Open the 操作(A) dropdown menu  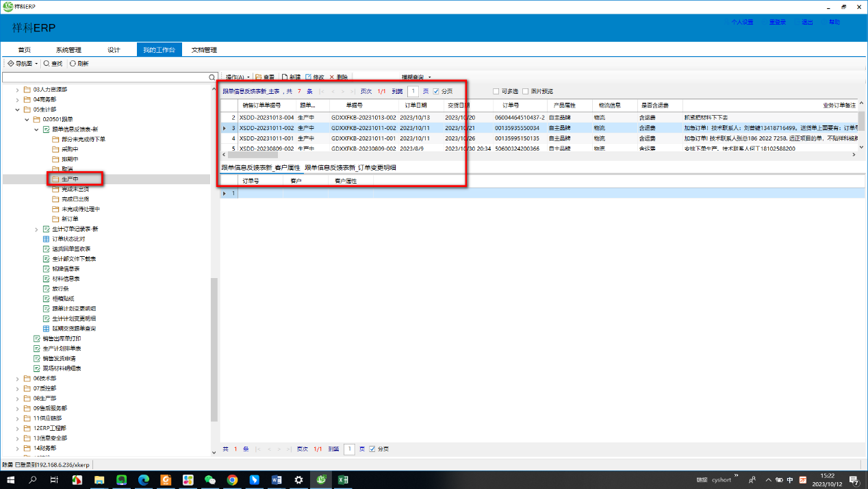coord(238,77)
